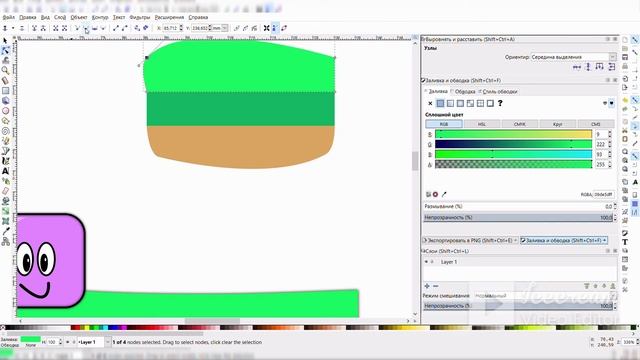
Task: Click red channel R slider
Action: 513,134
